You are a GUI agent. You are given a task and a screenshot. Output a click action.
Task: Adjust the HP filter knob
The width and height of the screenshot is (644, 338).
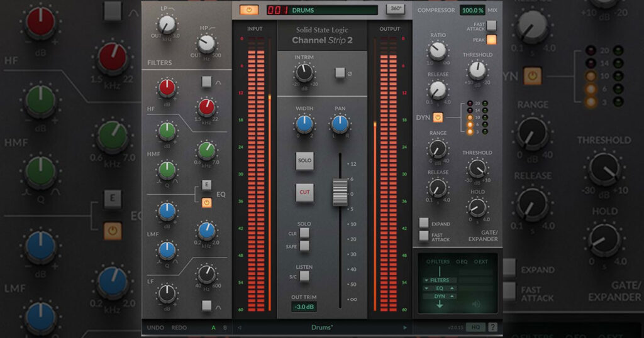[206, 44]
